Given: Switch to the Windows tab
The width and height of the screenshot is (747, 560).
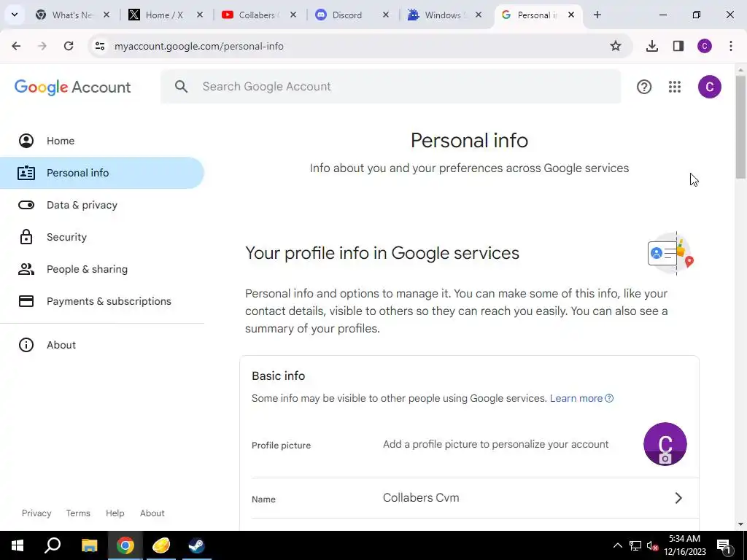Looking at the screenshot, I should (x=444, y=15).
